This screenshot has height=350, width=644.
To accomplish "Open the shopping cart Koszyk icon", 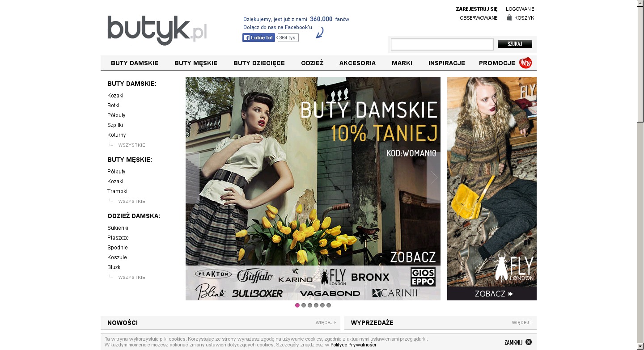I will click(x=509, y=18).
